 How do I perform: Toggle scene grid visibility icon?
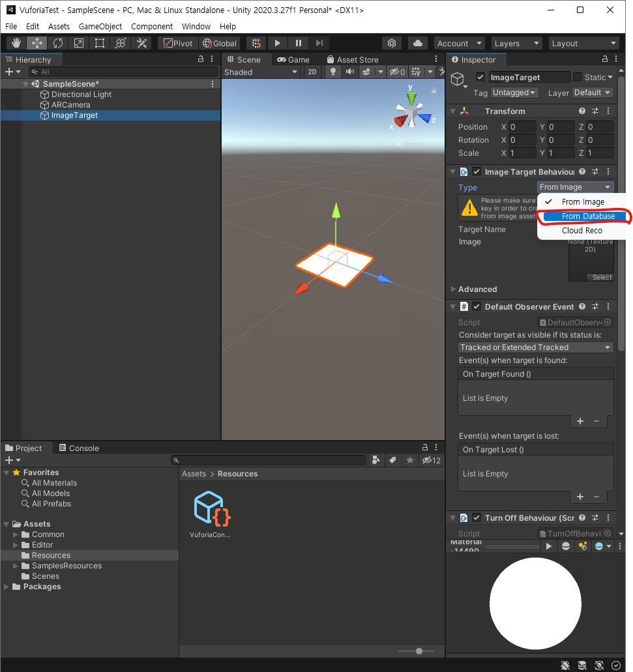click(x=416, y=72)
